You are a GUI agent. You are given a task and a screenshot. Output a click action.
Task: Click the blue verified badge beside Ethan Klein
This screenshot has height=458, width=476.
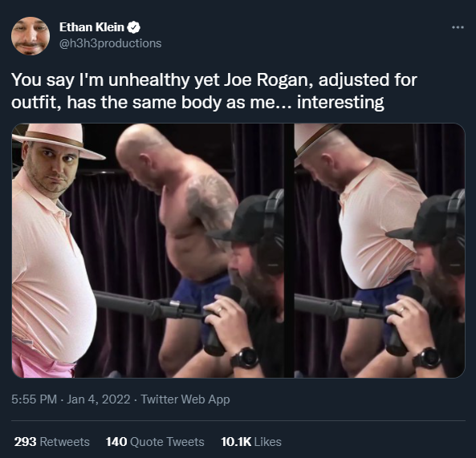(133, 27)
